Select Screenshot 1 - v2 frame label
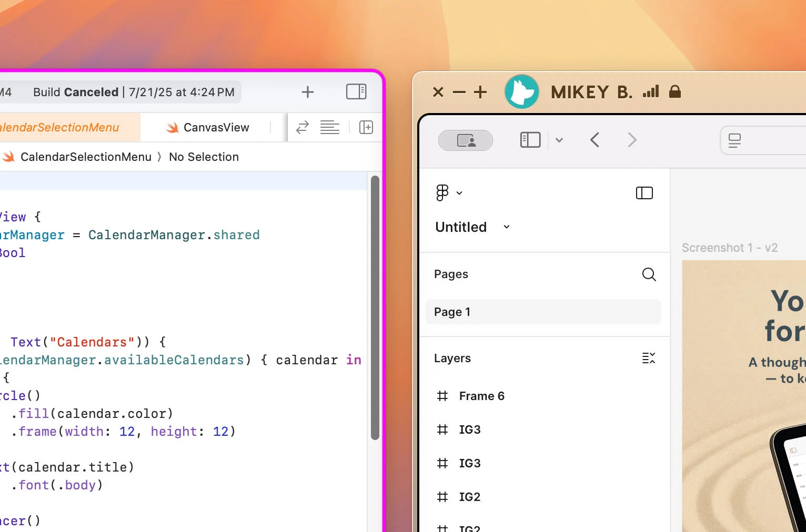Viewport: 806px width, 532px height. click(x=730, y=248)
